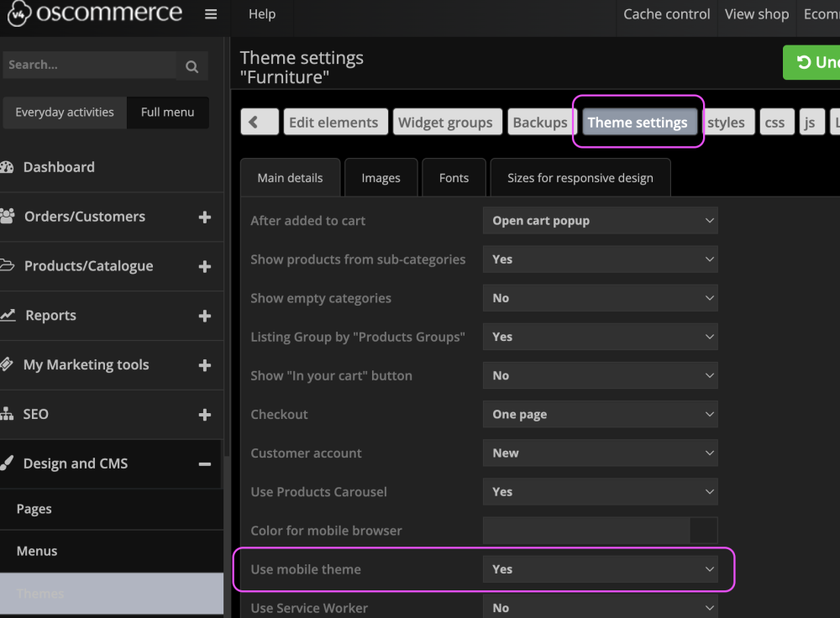840x618 pixels.
Task: Collapse Design and CMS section
Action: 204,464
